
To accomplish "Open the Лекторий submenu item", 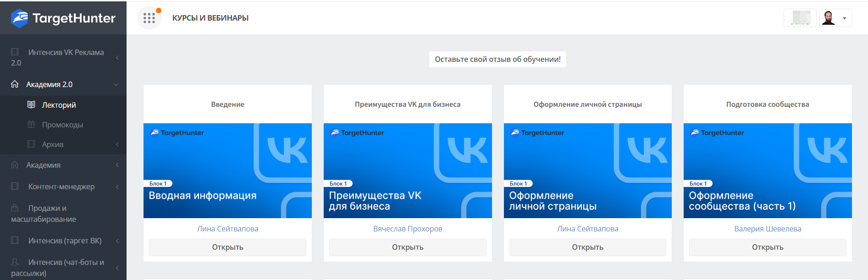I will [x=63, y=105].
